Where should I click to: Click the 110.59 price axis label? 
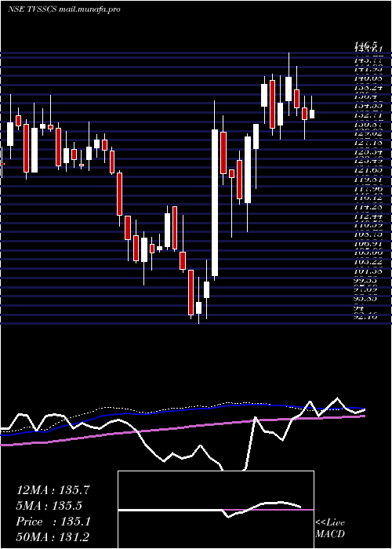[368, 226]
